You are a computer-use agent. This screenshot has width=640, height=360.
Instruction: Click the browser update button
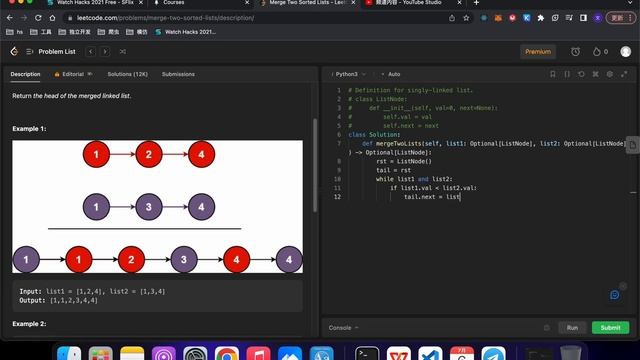pos(620,18)
